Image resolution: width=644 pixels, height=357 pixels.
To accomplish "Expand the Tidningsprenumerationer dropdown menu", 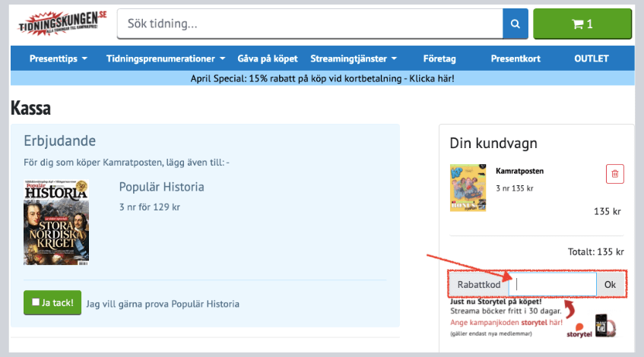I will click(x=166, y=58).
